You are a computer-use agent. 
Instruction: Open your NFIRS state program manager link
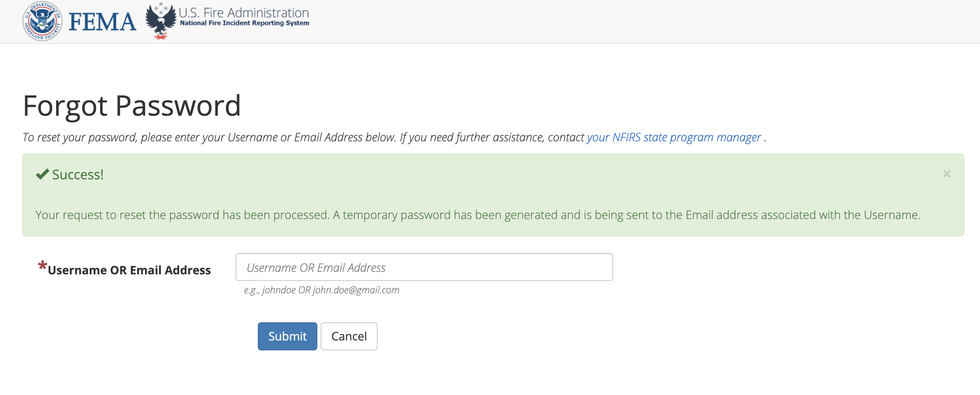[673, 137]
